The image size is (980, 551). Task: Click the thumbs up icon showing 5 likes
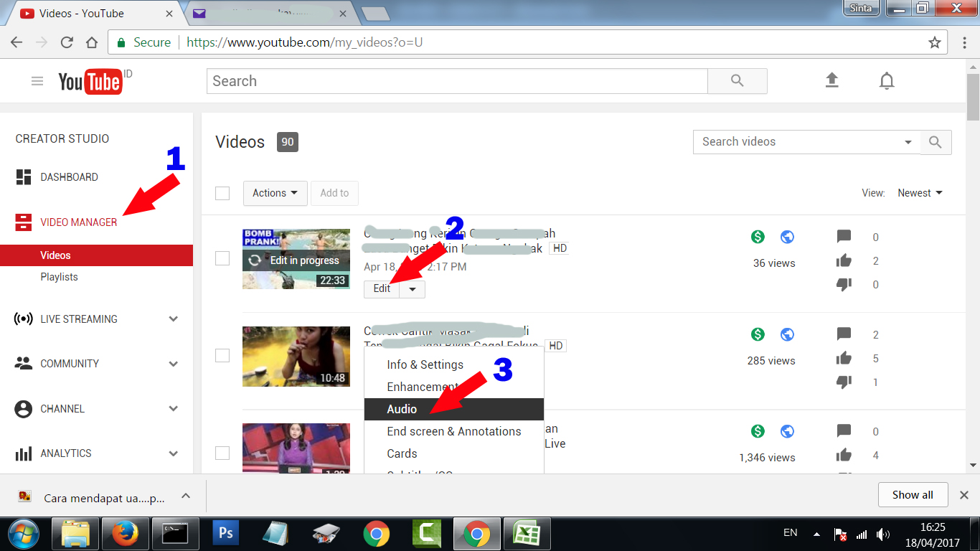[844, 358]
